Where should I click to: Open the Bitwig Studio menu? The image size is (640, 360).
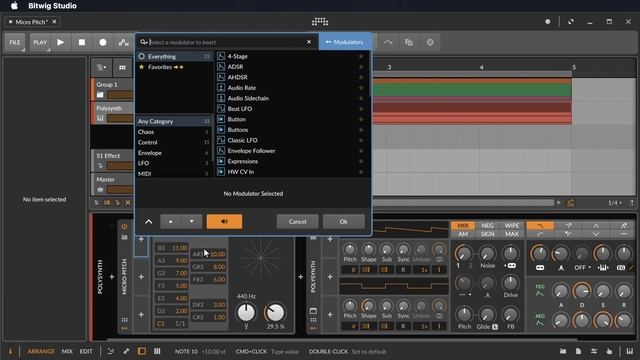point(52,6)
